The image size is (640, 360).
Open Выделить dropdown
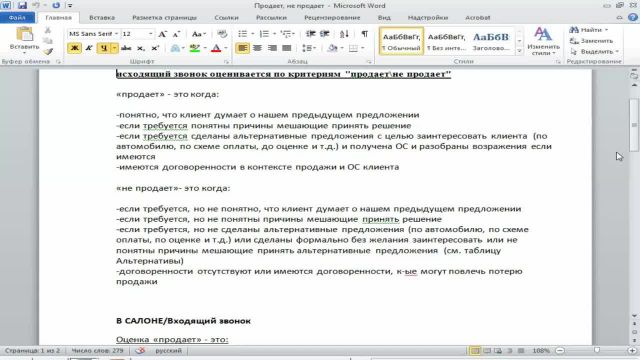[x=594, y=51]
